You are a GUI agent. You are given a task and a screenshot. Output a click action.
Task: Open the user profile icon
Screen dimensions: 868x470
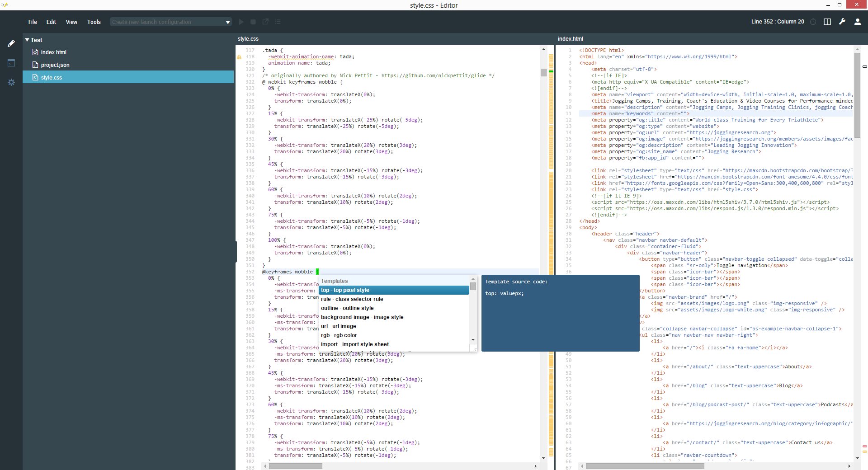[x=857, y=22]
